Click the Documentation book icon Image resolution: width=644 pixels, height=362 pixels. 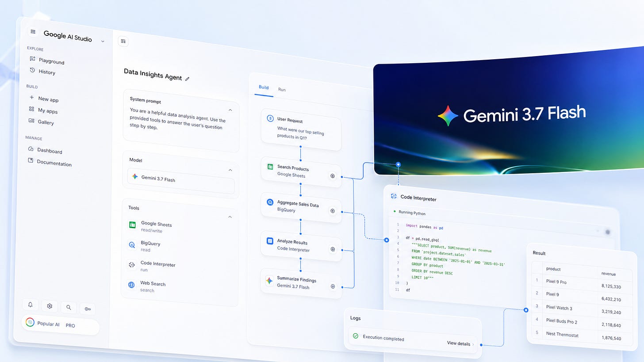[x=31, y=160]
